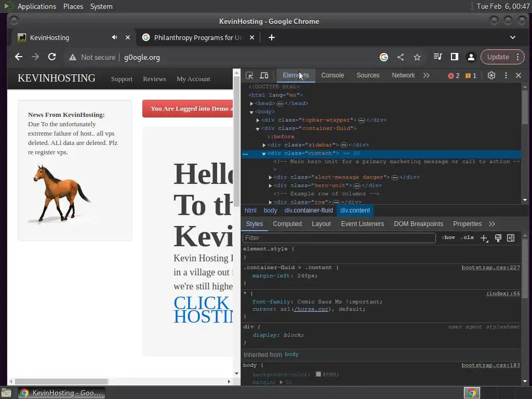The height and width of the screenshot is (399, 532).
Task: Click My Account in site navigation
Action: [193, 79]
